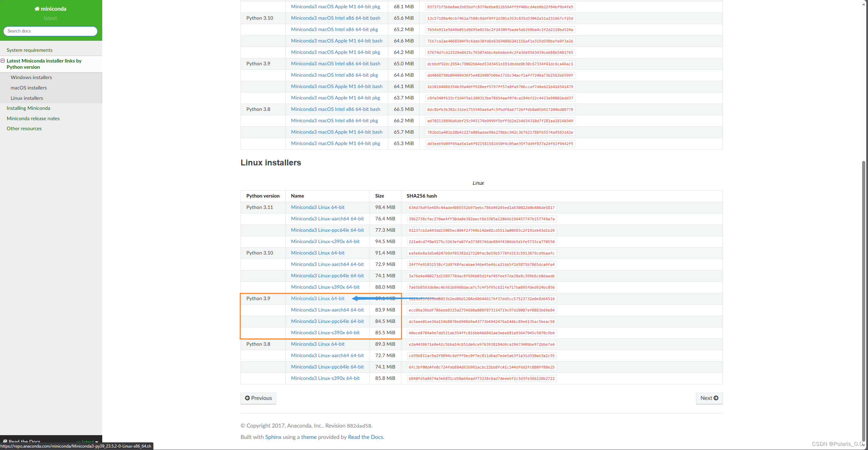The width and height of the screenshot is (868, 450).
Task: Download Python 3.9 Miniconda3 Linux 64-bit
Action: (x=318, y=298)
